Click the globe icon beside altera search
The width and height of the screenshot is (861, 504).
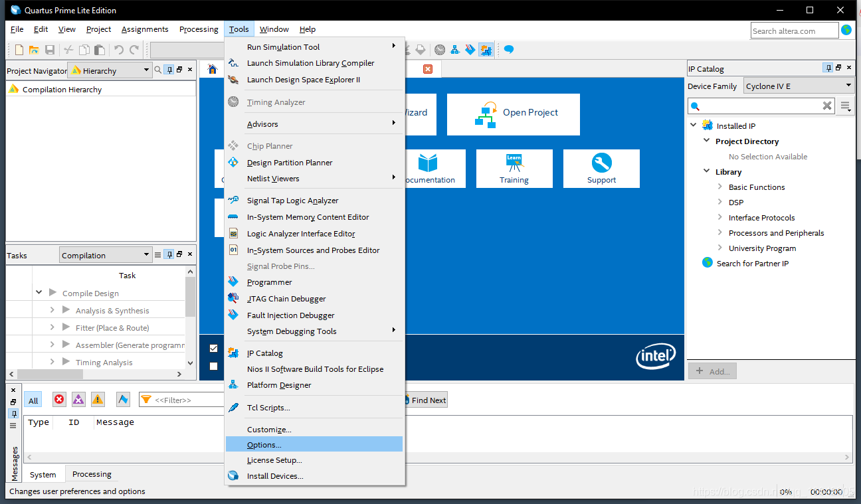pyautogui.click(x=846, y=30)
